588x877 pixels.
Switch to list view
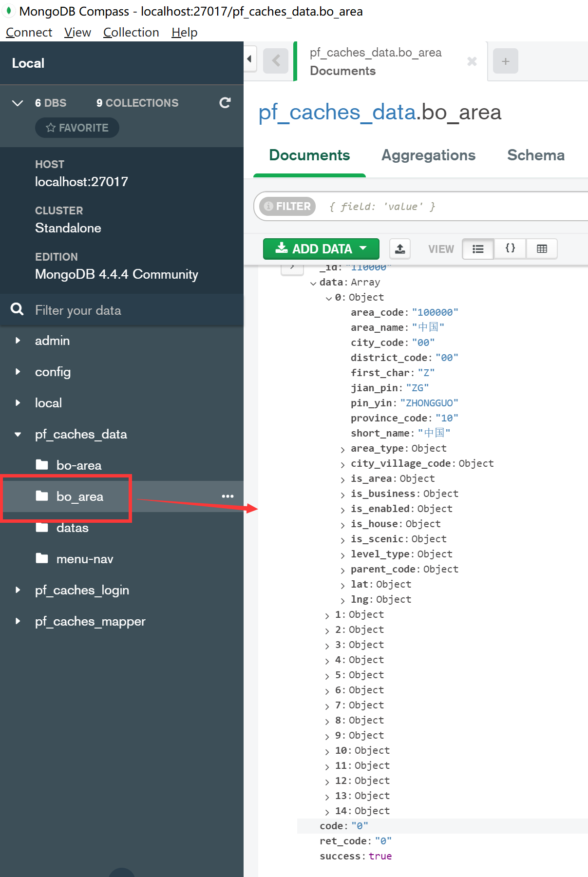478,249
